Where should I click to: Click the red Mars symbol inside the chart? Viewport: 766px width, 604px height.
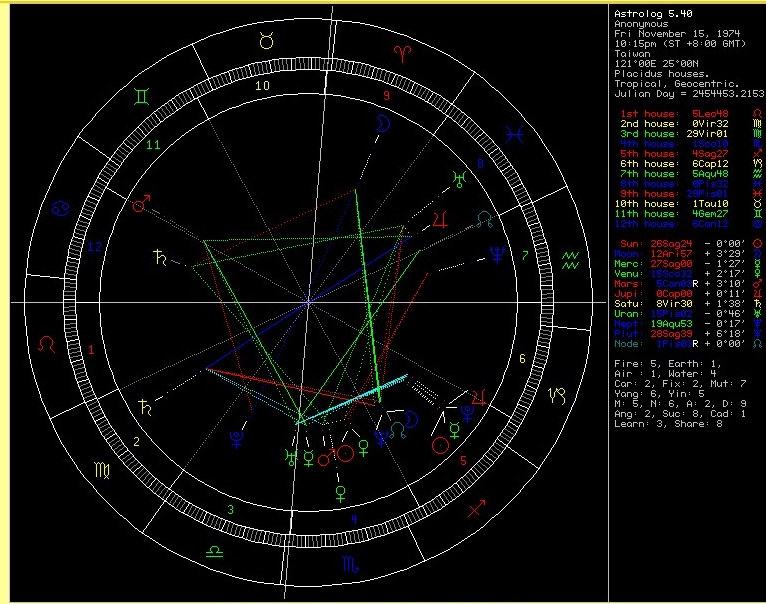tap(140, 204)
